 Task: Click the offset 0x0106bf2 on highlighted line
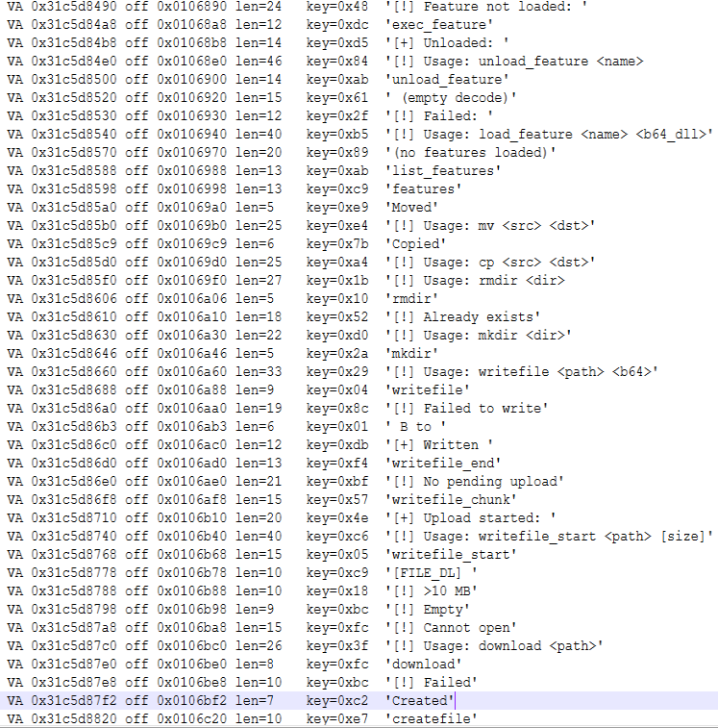coord(191,701)
